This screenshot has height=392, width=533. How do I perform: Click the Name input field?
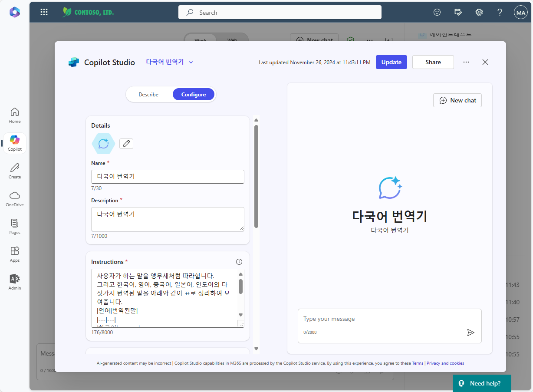tap(168, 177)
